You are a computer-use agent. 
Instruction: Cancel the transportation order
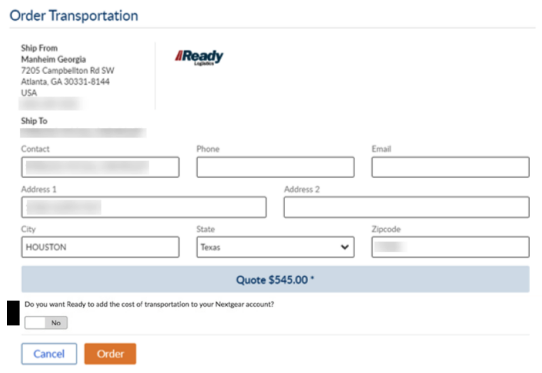pos(49,354)
